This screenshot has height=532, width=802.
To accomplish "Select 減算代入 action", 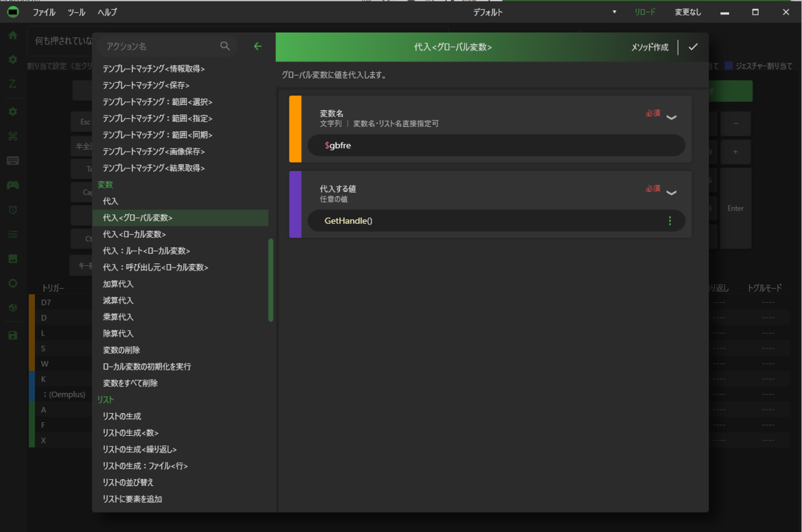I will [180, 301].
